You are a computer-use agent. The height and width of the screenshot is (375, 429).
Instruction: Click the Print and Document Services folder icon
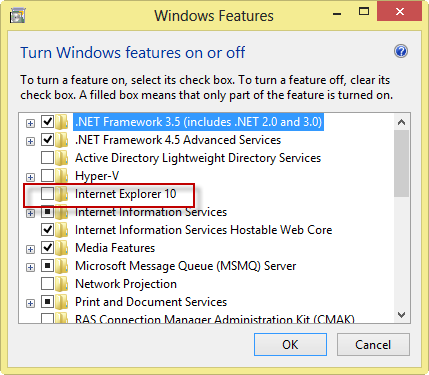[62, 302]
